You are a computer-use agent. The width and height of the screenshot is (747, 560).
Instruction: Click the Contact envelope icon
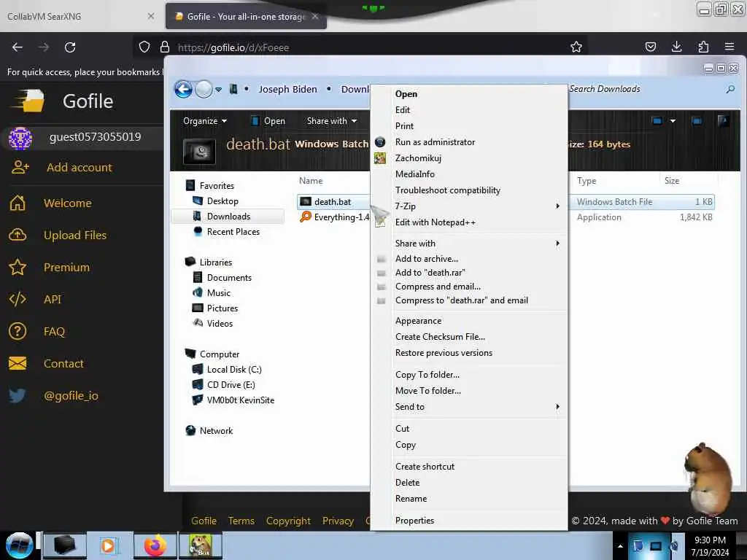click(18, 363)
